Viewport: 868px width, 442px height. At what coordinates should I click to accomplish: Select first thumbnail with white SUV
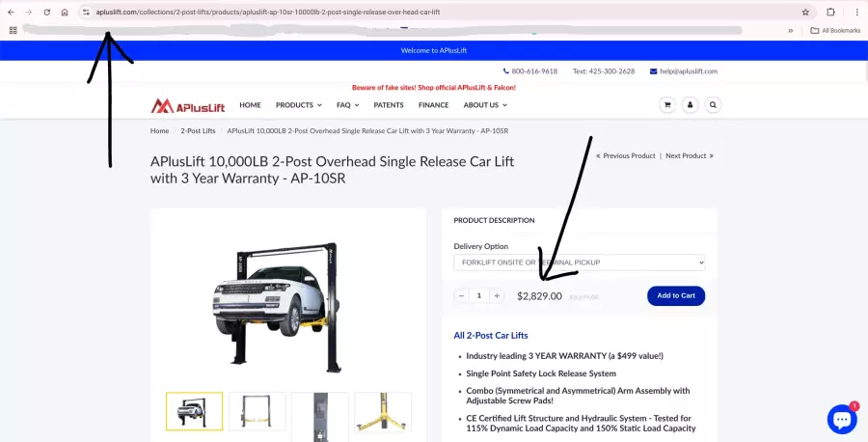pos(194,411)
